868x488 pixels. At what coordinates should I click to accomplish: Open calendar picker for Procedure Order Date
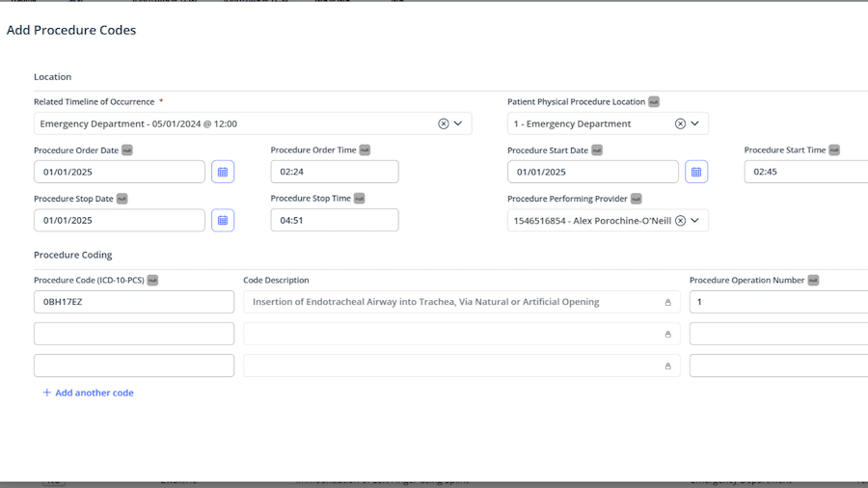click(223, 172)
